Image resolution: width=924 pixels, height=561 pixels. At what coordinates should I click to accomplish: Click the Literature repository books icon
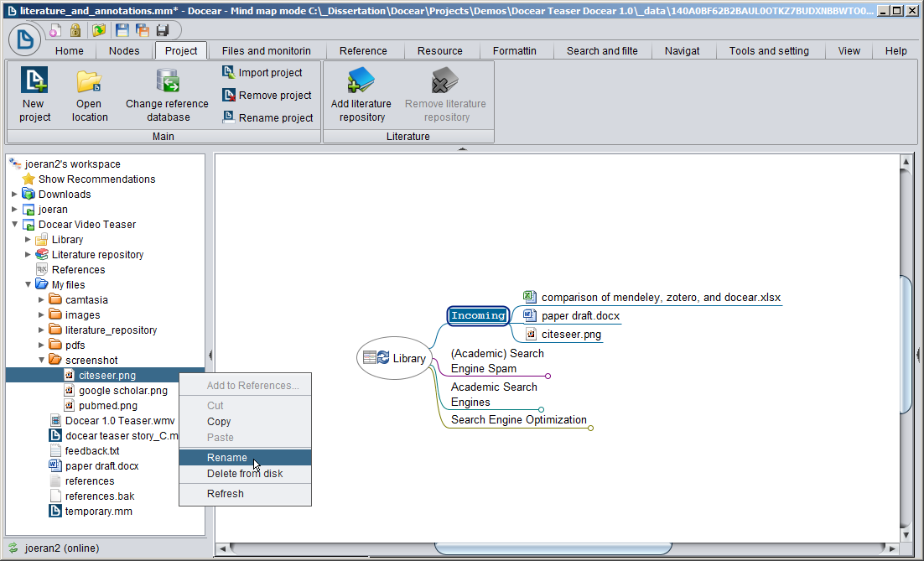coord(42,255)
